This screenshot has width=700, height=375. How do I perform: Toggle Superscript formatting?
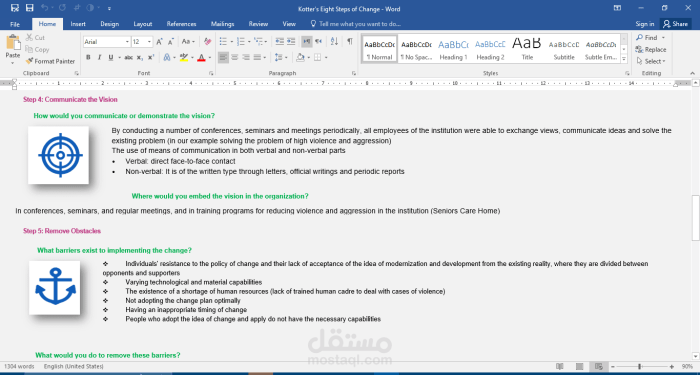(x=151, y=57)
